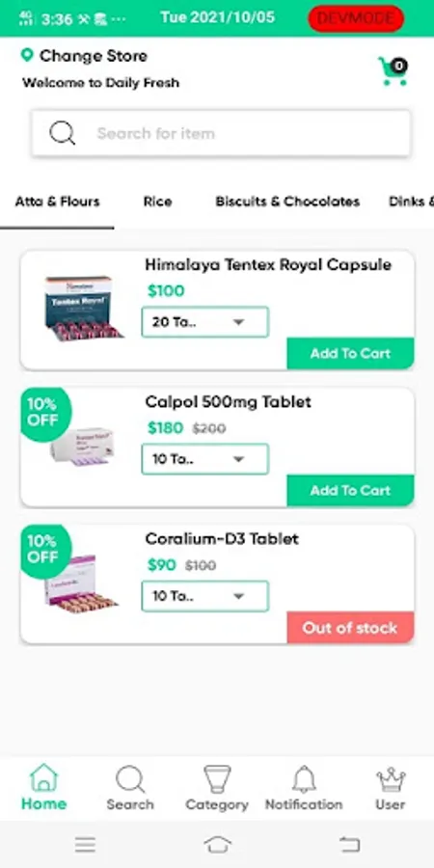
Task: Open the shopping cart icon
Action: pos(393,71)
